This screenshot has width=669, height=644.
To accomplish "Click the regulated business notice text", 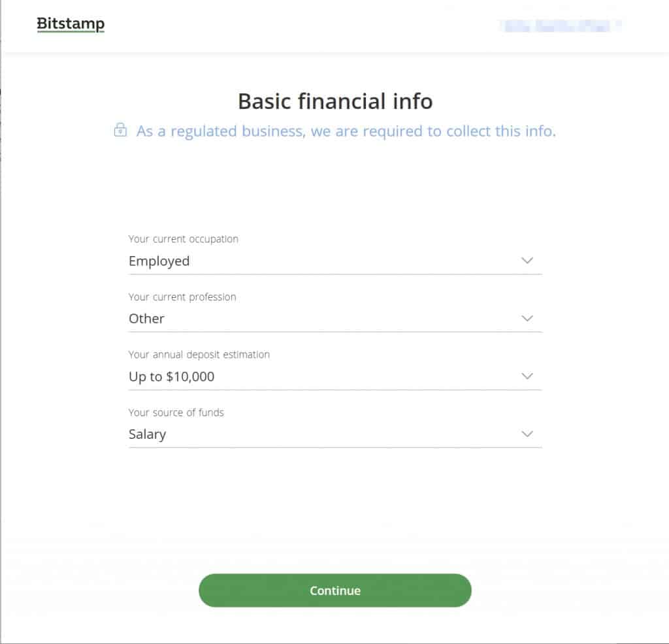I will (x=344, y=131).
